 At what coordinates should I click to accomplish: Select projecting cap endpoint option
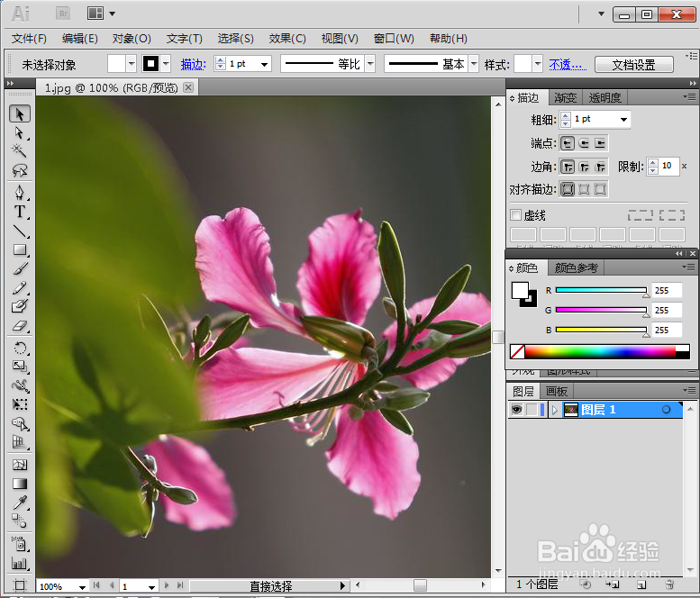coord(600,143)
